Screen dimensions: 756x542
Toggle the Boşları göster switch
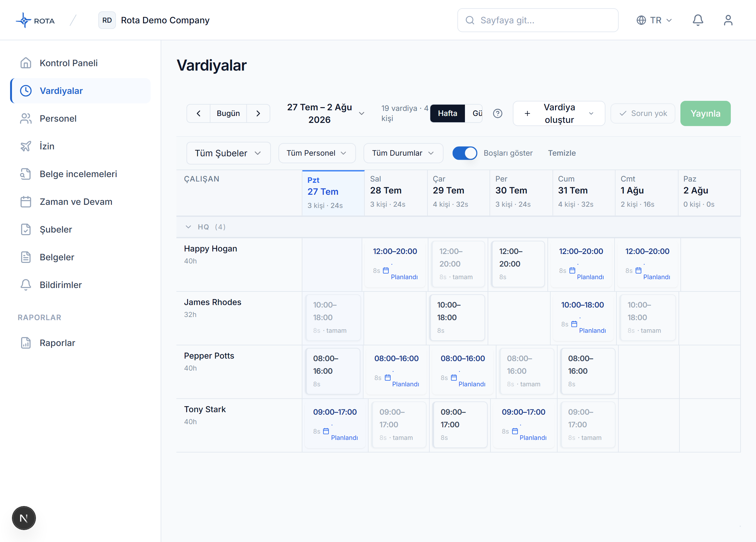(x=464, y=153)
